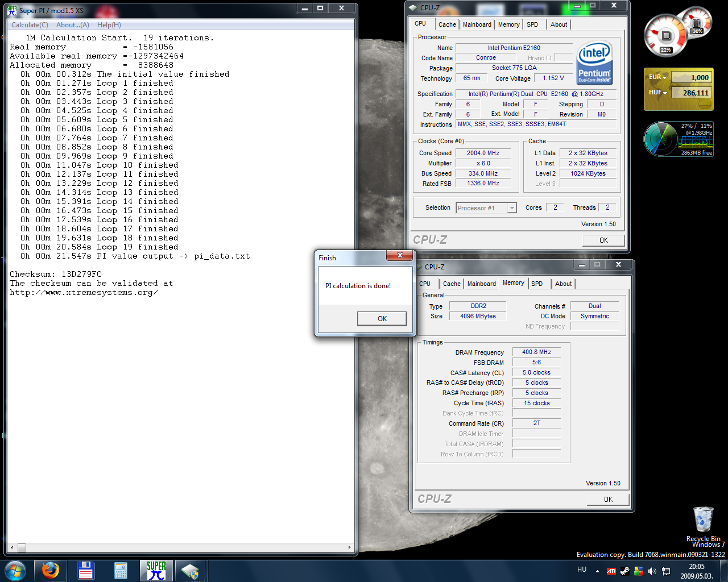Open the EUR currency dropdown

pyautogui.click(x=658, y=77)
